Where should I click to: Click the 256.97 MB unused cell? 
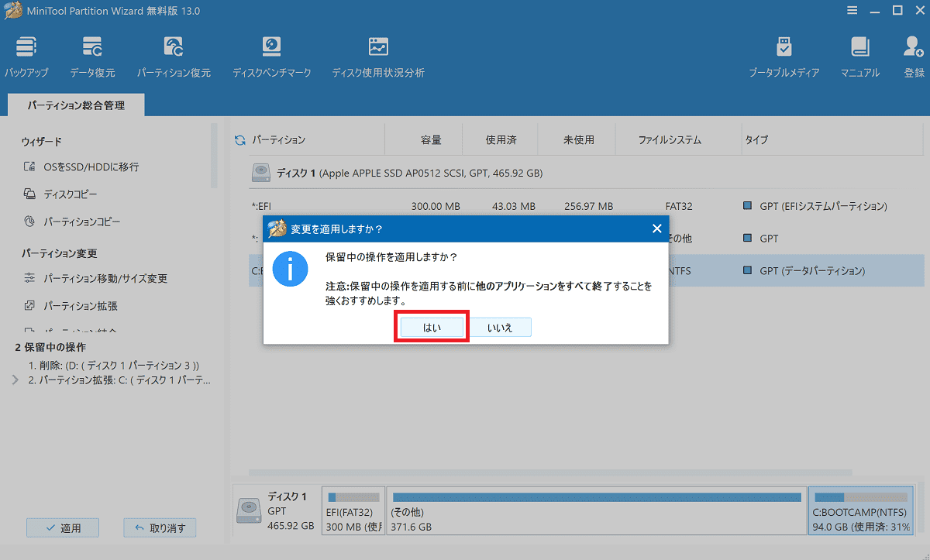[588, 207]
